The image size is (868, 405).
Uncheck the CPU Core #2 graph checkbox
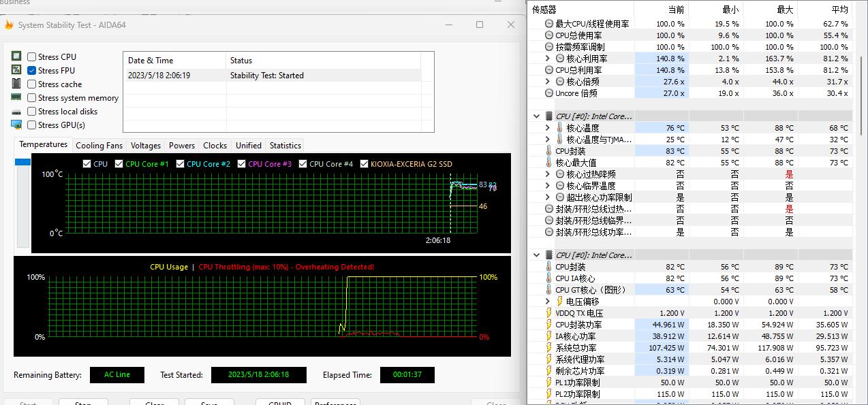(180, 163)
